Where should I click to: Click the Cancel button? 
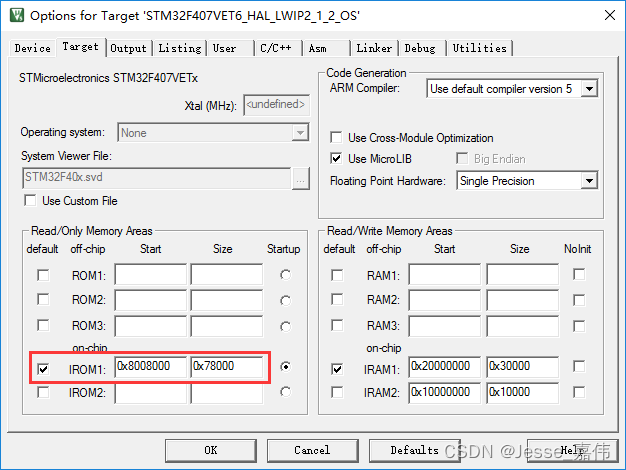pyautogui.click(x=313, y=450)
